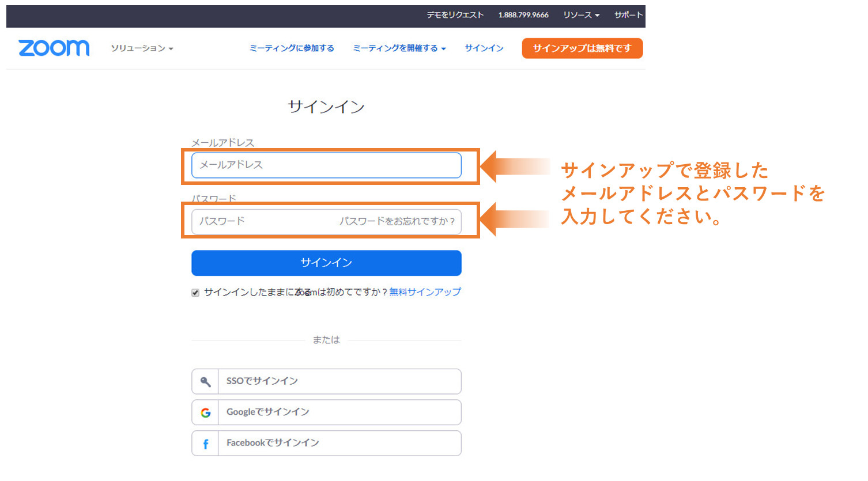Select the Googleでサインイン button
The width and height of the screenshot is (868, 481).
326,412
